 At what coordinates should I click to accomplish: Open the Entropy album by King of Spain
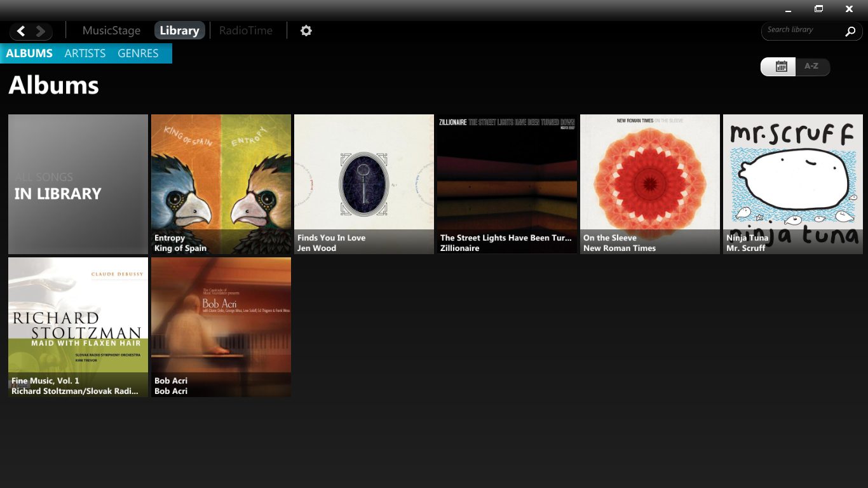221,184
